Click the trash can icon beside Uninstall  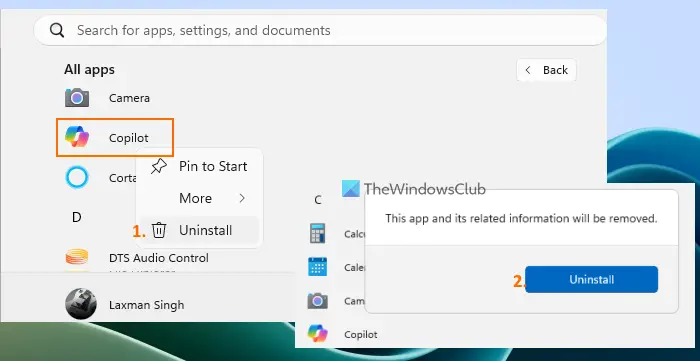pos(159,230)
